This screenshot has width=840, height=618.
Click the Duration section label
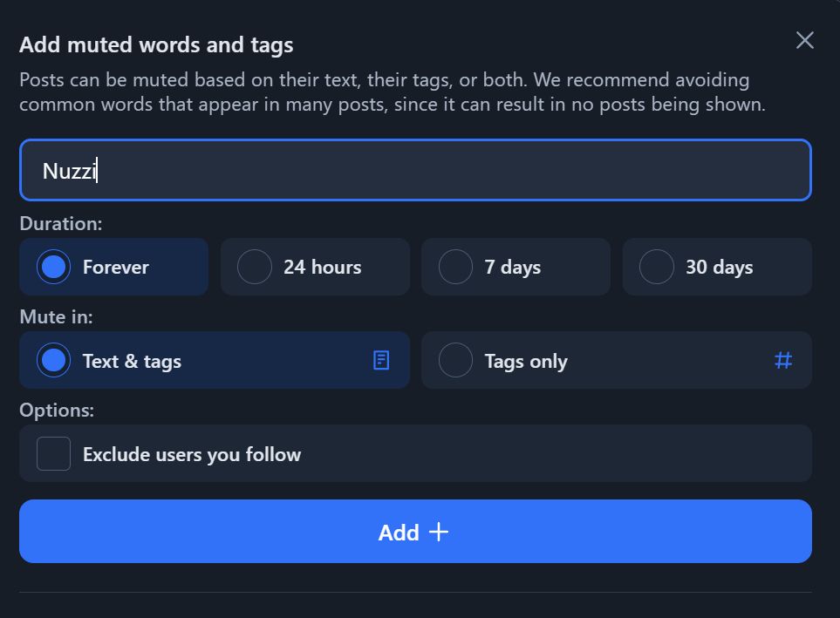tap(60, 223)
